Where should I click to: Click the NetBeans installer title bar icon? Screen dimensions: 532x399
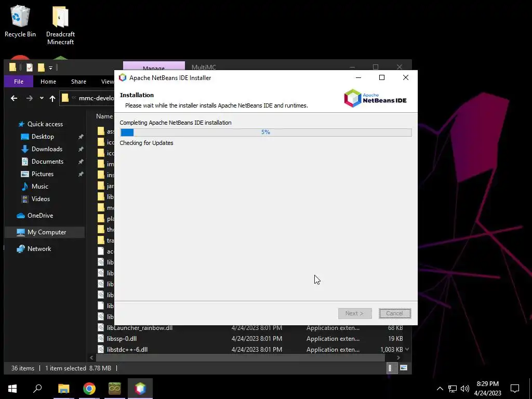pyautogui.click(x=123, y=78)
